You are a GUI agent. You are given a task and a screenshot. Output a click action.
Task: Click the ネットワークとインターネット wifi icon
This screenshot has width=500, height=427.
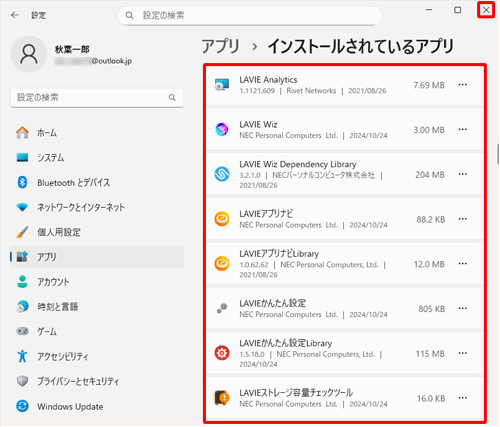click(22, 207)
